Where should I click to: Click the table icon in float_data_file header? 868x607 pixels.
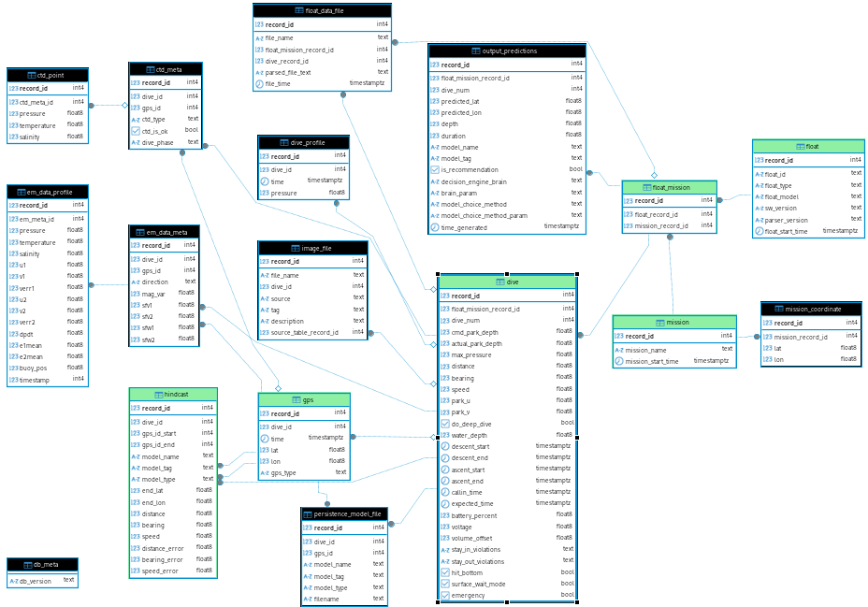(x=299, y=10)
